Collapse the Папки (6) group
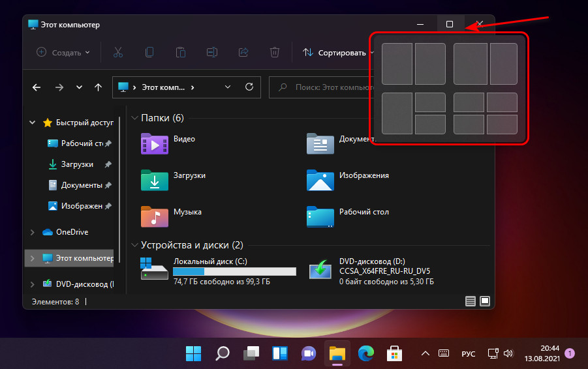 point(134,118)
